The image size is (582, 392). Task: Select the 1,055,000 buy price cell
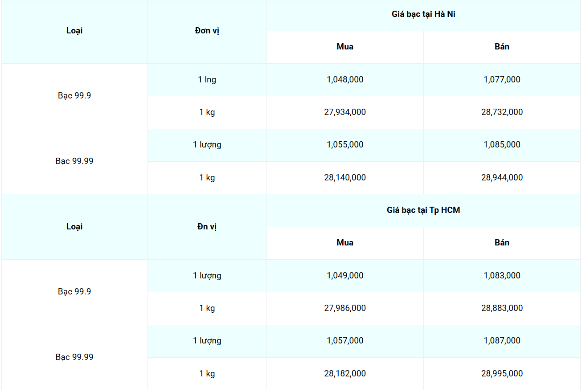coord(345,145)
